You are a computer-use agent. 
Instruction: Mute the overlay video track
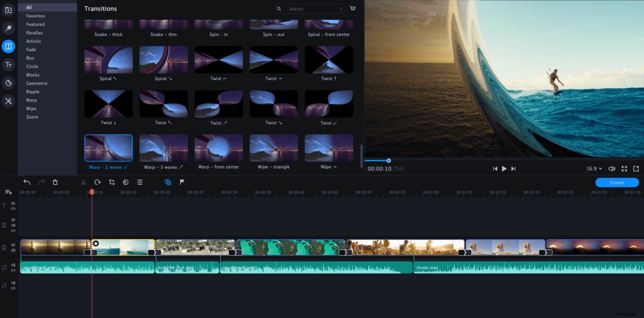pos(13,225)
